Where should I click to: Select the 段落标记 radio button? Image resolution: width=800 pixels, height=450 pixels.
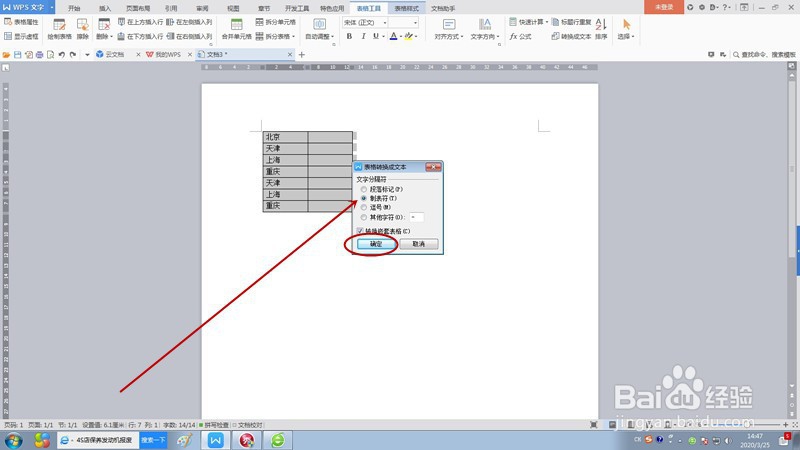tap(364, 189)
